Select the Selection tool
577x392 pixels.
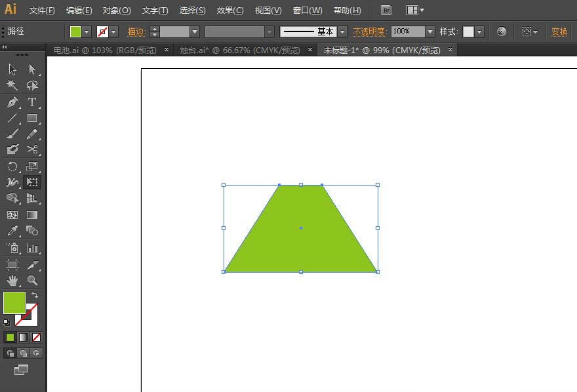11,69
